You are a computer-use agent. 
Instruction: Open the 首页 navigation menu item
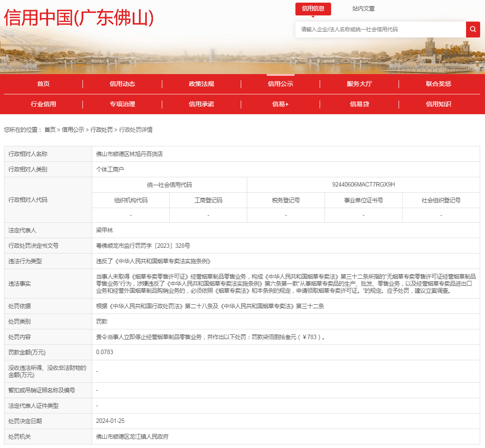43,84
